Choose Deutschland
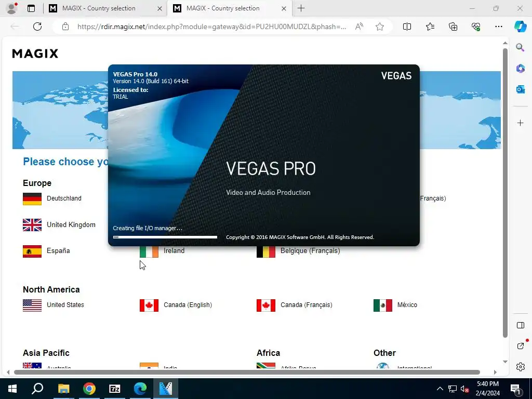Screen dimensions: 532x399 pyautogui.click(x=64, y=198)
